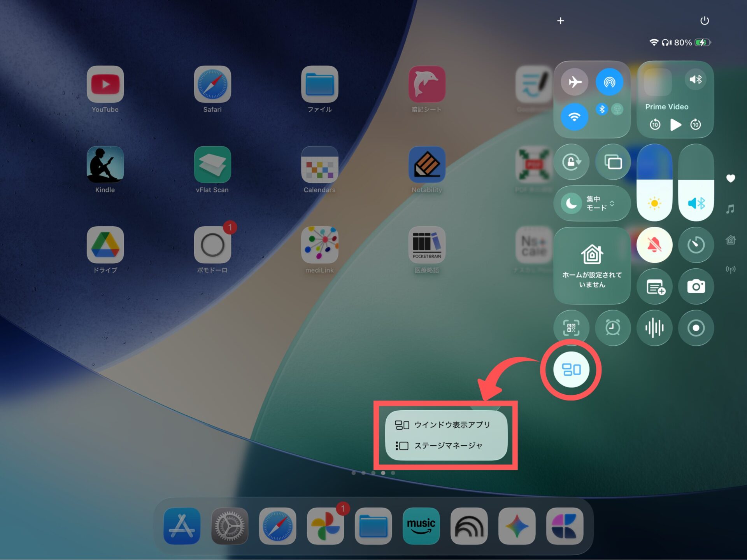Tap the quick note control
This screenshot has height=560, width=747.
654,287
